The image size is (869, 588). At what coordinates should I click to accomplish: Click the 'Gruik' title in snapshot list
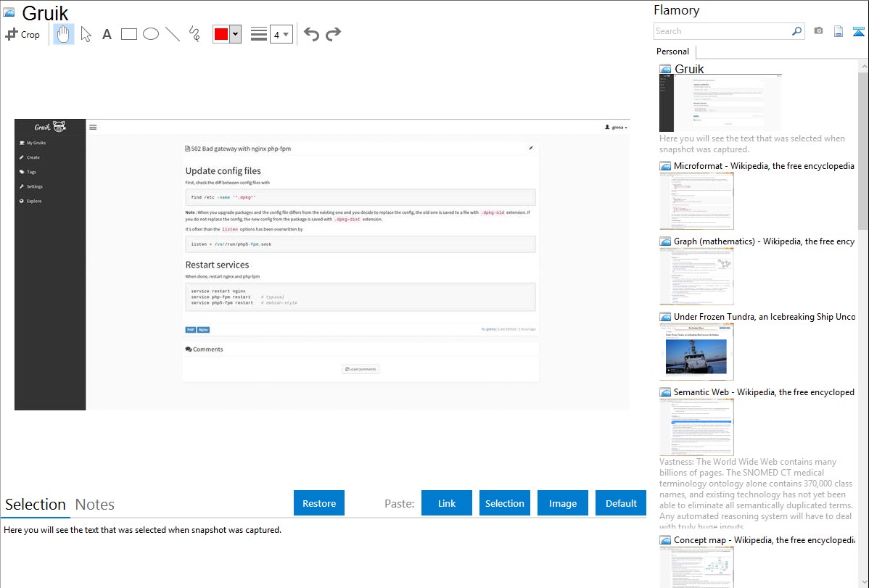[689, 69]
